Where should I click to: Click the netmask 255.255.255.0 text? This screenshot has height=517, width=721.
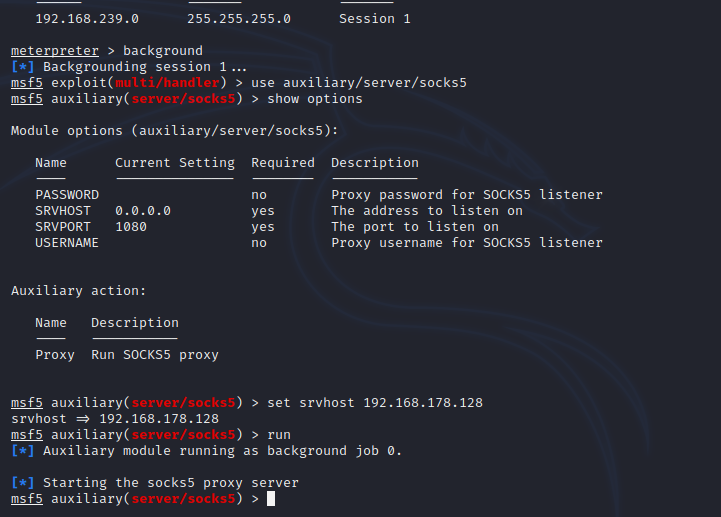[239, 19]
